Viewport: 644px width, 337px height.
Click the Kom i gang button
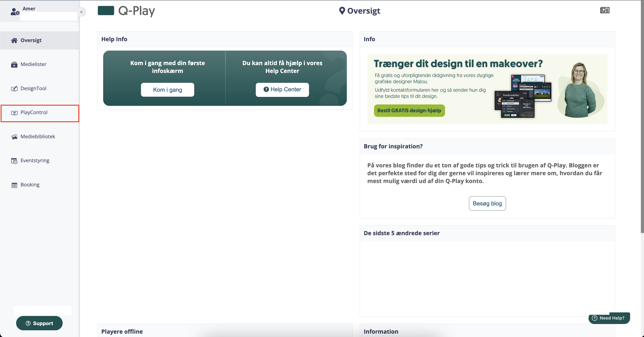point(167,90)
